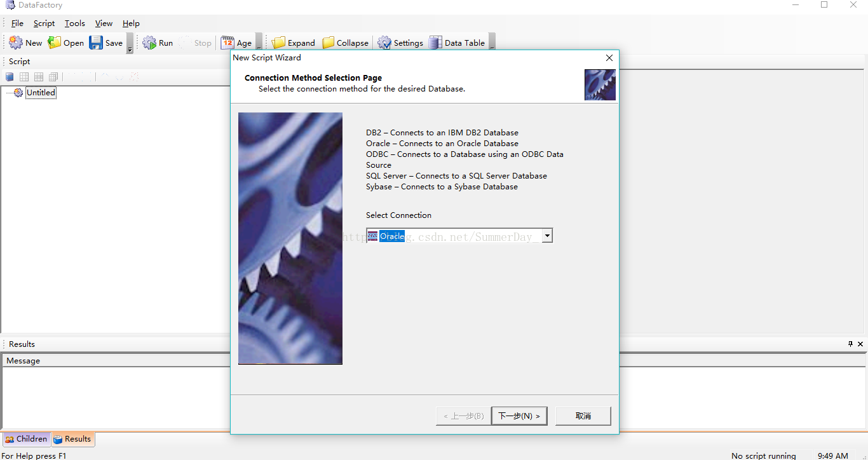Select the Untitled script node
The image size is (868, 460).
click(x=41, y=93)
